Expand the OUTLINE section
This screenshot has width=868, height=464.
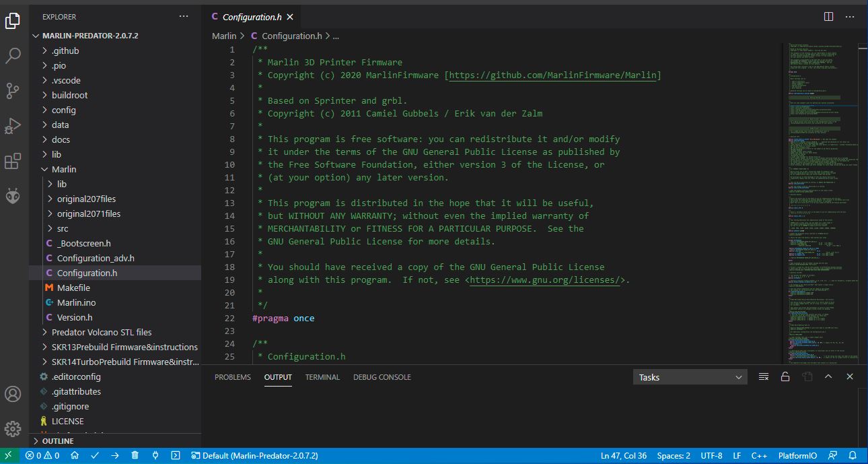pyautogui.click(x=58, y=441)
